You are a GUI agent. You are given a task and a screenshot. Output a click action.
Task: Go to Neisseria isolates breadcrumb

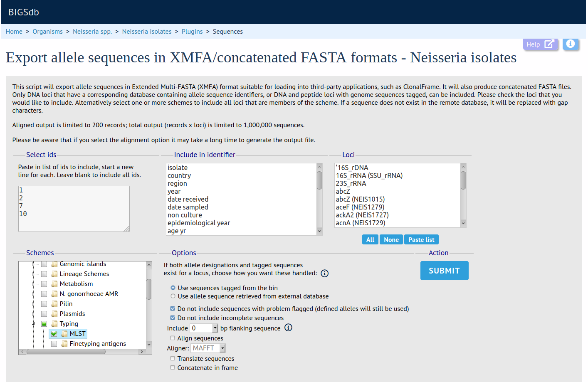pyautogui.click(x=146, y=32)
